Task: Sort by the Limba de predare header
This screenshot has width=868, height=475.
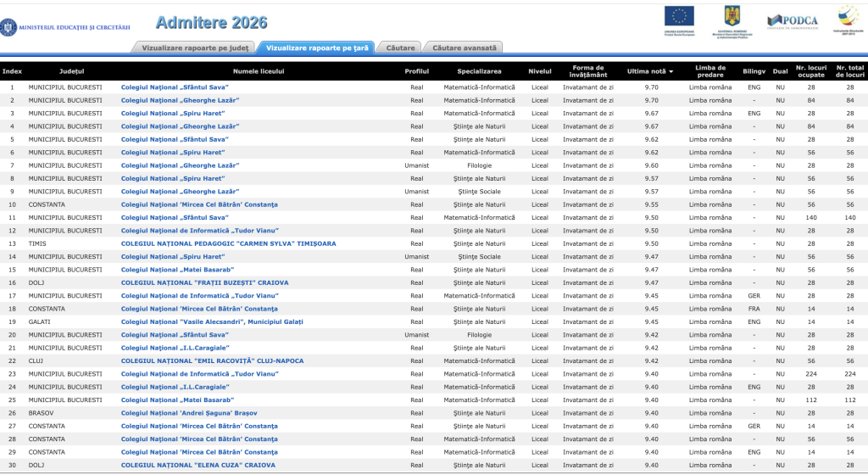Action: pyautogui.click(x=710, y=71)
